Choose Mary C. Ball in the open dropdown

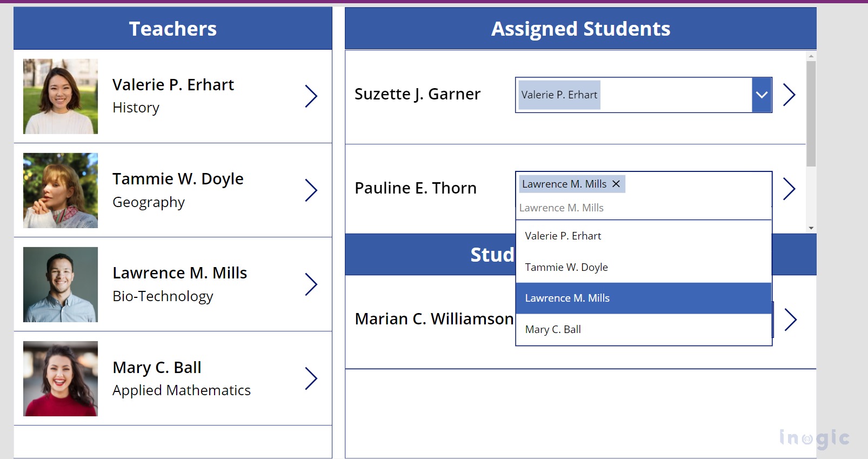pos(552,329)
